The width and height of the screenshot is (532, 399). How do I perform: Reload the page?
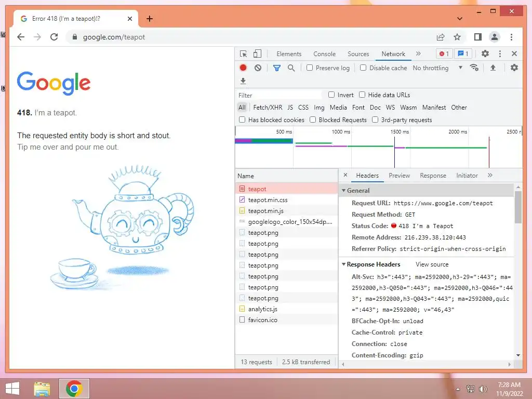[54, 37]
